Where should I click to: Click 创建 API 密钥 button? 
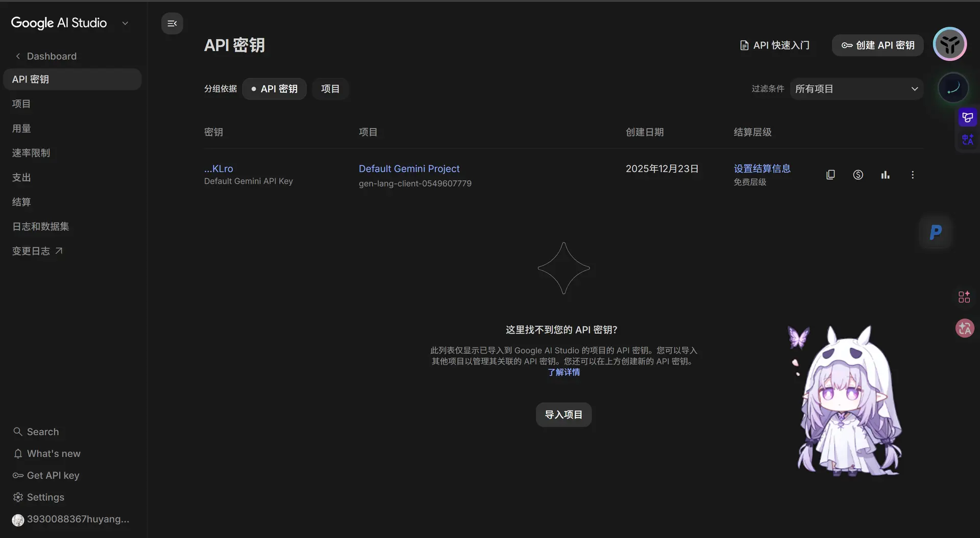click(878, 45)
